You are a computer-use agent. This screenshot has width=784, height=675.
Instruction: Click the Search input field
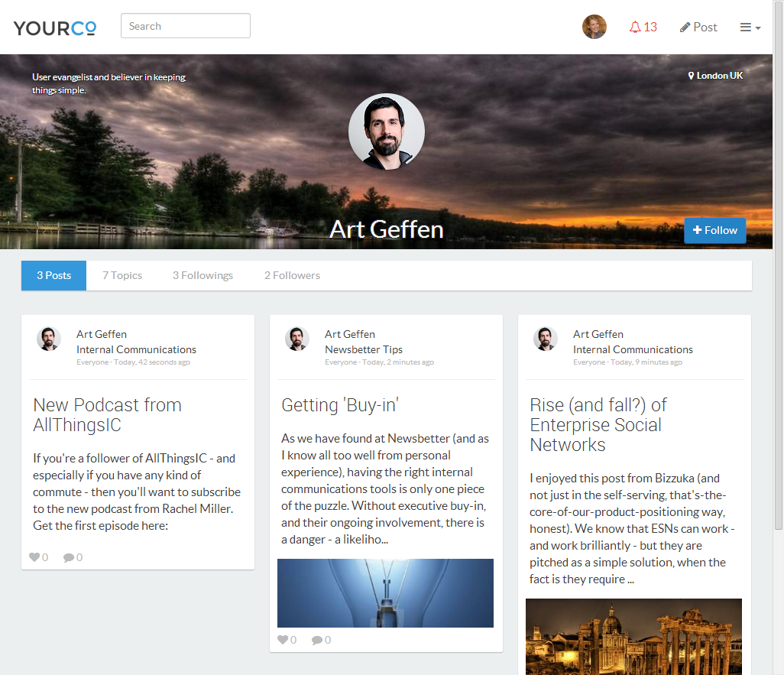(x=186, y=26)
